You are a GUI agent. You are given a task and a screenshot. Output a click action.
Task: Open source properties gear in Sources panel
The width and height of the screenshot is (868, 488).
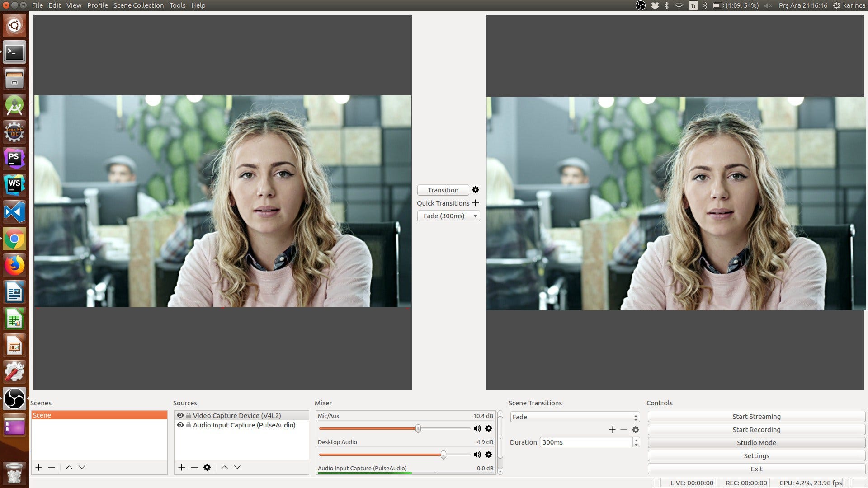tap(207, 467)
